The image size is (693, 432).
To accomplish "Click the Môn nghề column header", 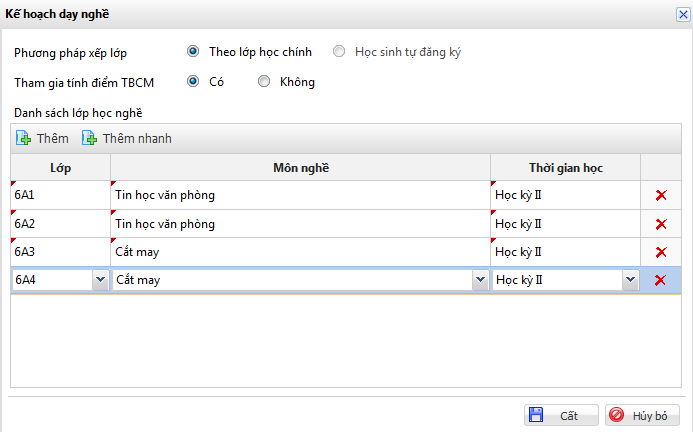I will [300, 167].
